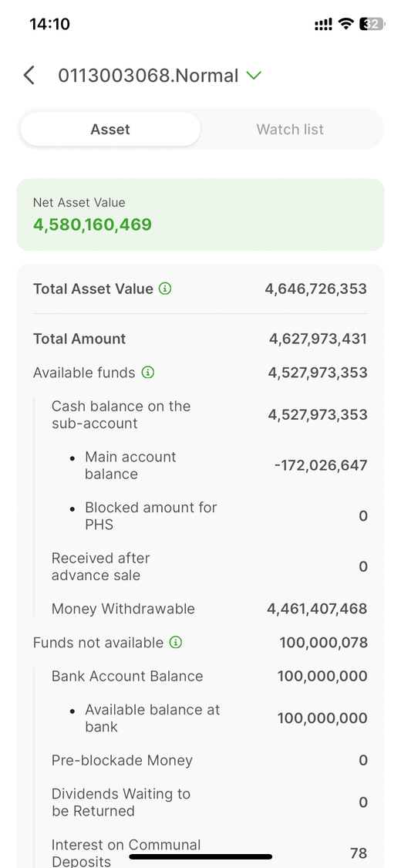Image resolution: width=401 pixels, height=868 pixels.
Task: Tap the battery indicator in status bar
Action: pyautogui.click(x=371, y=24)
